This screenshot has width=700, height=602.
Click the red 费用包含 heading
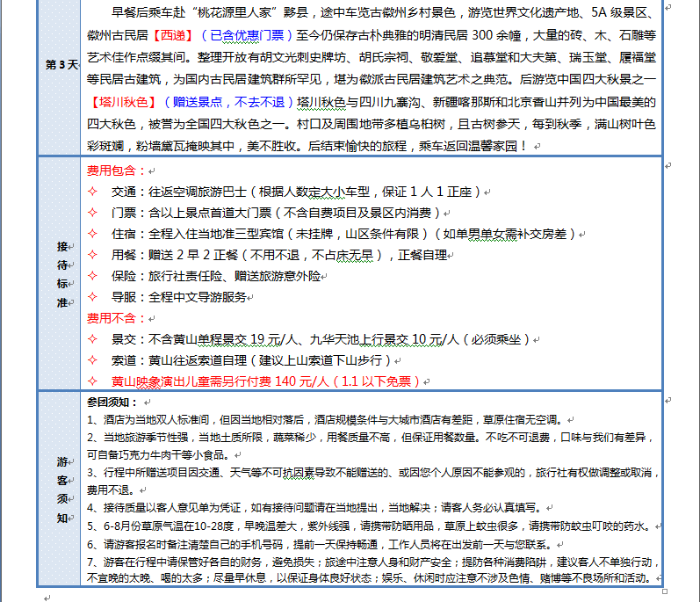coord(112,170)
